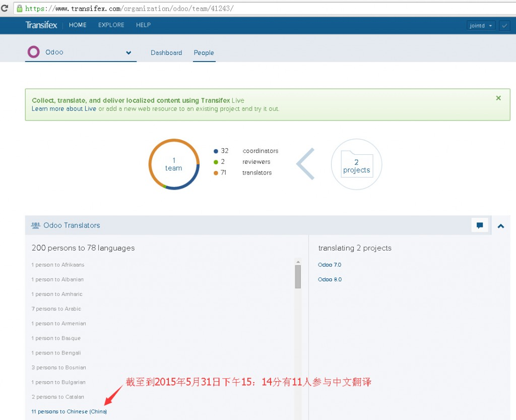Select 1 person to Basque

56,338
